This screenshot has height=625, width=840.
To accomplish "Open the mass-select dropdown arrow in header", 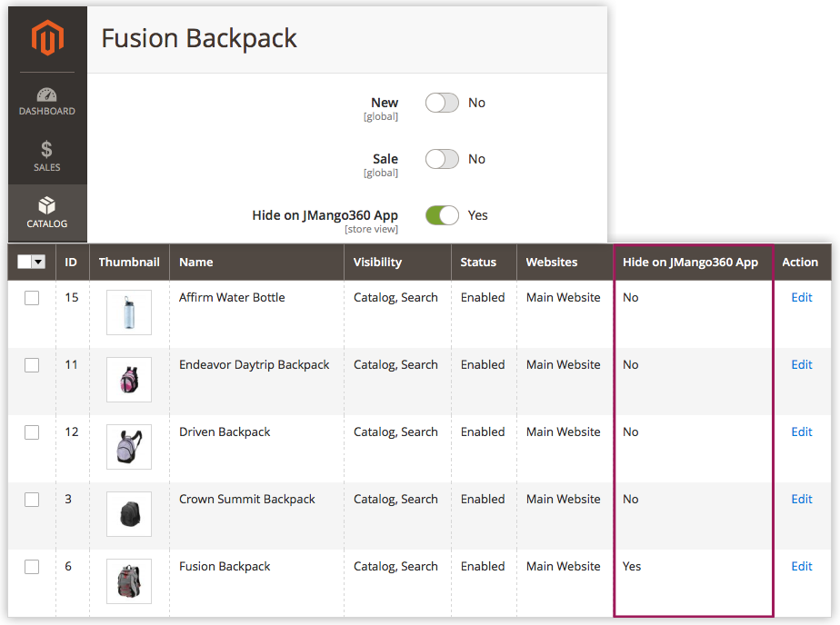I will 38,262.
